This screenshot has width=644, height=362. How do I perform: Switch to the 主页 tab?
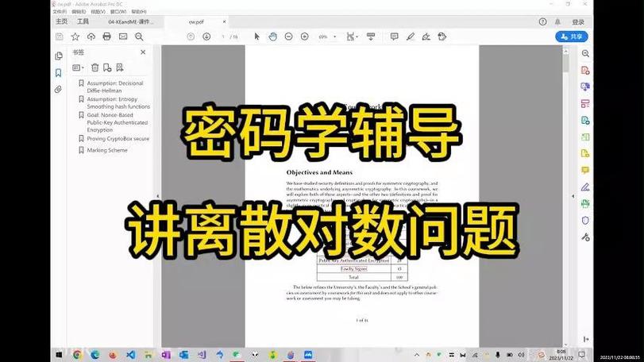click(62, 21)
